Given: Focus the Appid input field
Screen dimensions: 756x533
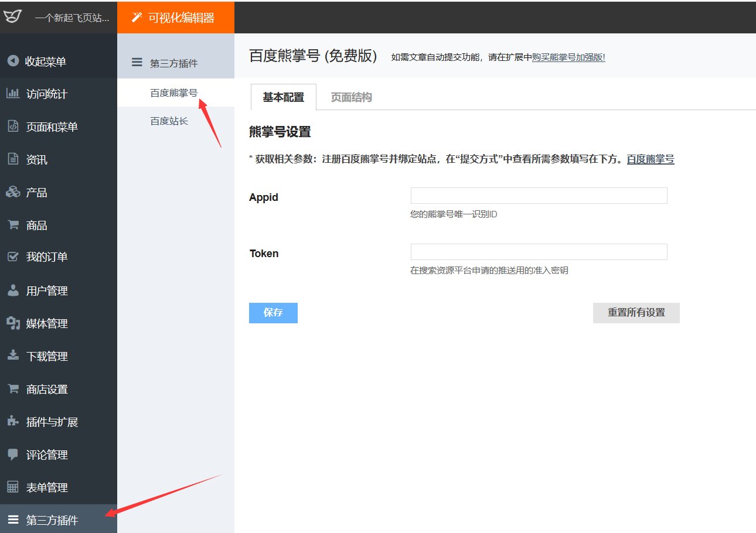Looking at the screenshot, I should click(x=539, y=196).
